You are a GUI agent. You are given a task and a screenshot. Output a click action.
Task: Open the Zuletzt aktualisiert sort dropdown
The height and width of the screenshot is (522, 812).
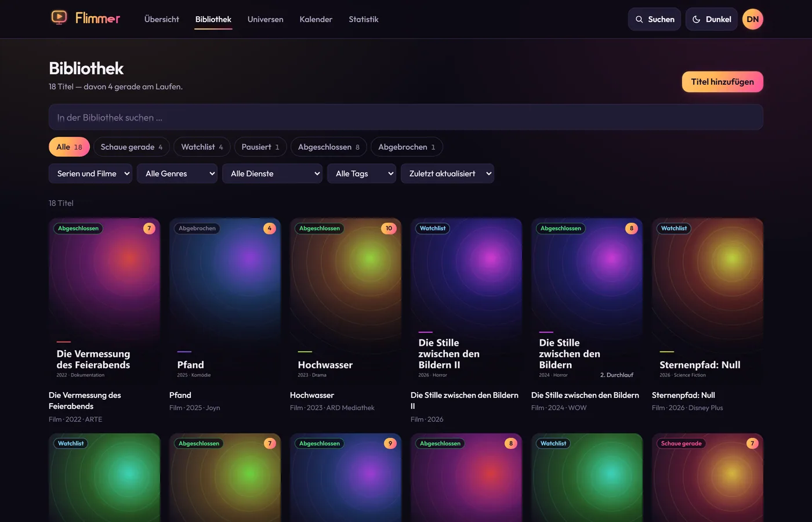click(447, 173)
